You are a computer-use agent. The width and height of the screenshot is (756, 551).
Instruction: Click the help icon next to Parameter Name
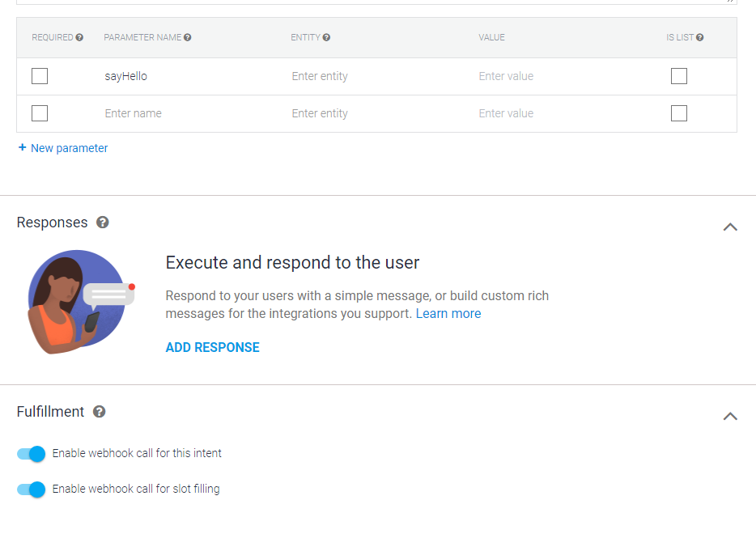tap(188, 38)
